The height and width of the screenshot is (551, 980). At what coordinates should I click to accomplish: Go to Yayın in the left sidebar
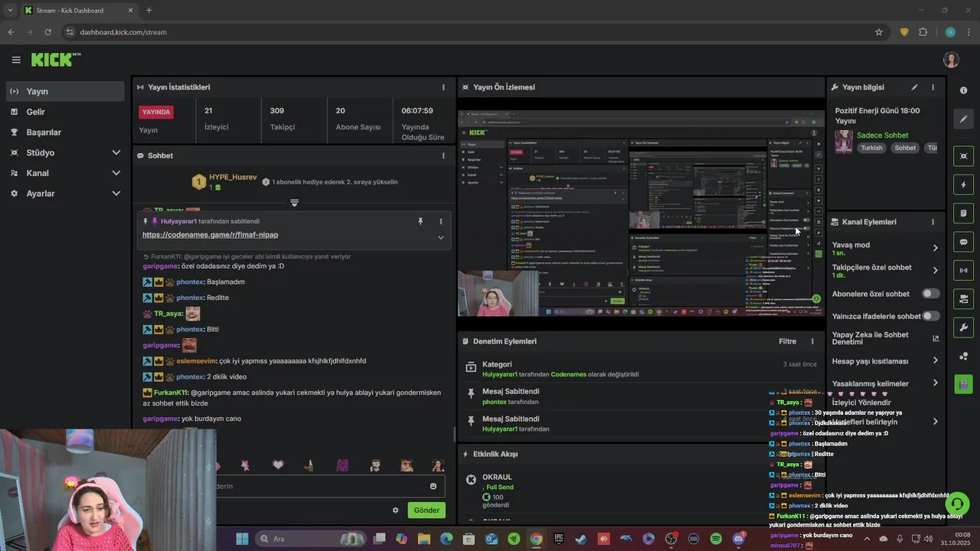point(66,91)
